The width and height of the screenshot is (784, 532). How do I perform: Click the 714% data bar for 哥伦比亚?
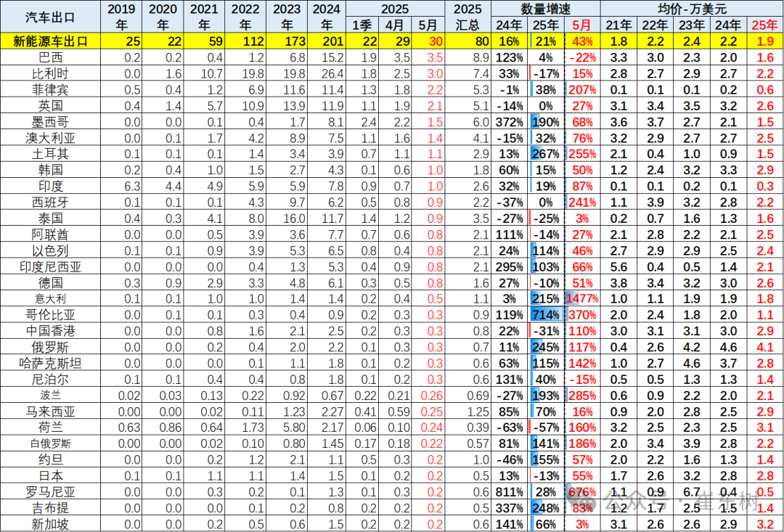pos(546,314)
